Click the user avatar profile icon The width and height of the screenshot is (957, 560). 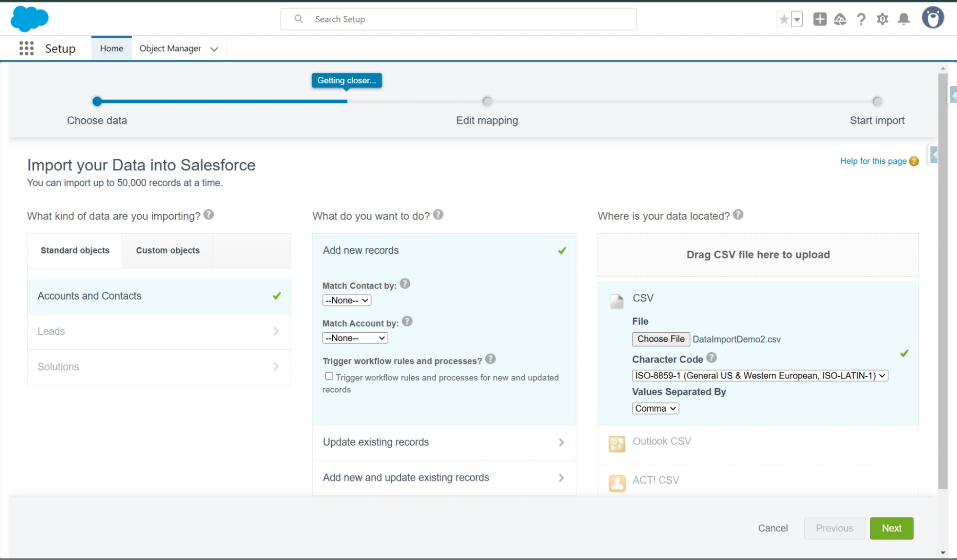(x=932, y=18)
